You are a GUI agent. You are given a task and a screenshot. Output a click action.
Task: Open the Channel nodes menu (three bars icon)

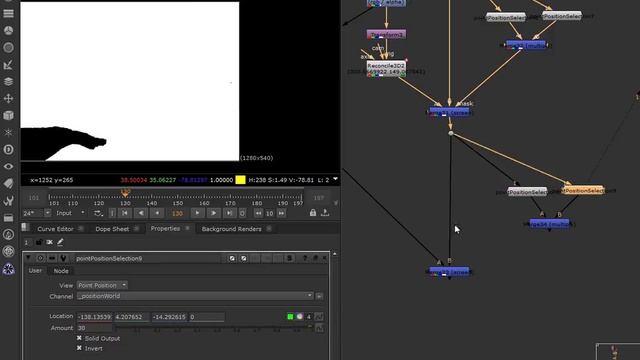pyautogui.click(x=8, y=13)
